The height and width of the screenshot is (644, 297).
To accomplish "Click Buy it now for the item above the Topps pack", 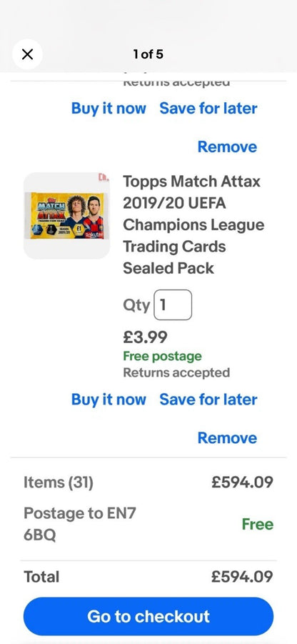I will (109, 109).
